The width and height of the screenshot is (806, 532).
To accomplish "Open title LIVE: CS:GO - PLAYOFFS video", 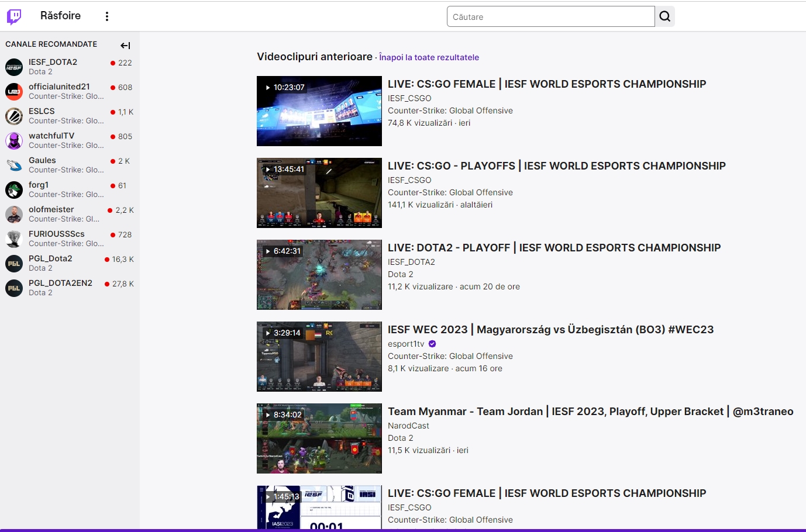I will [557, 166].
